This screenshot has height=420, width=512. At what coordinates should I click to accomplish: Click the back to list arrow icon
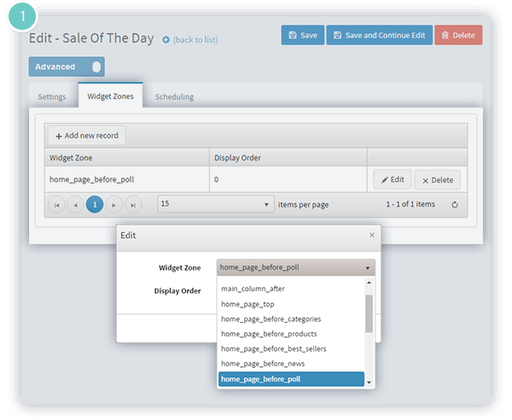pos(166,40)
